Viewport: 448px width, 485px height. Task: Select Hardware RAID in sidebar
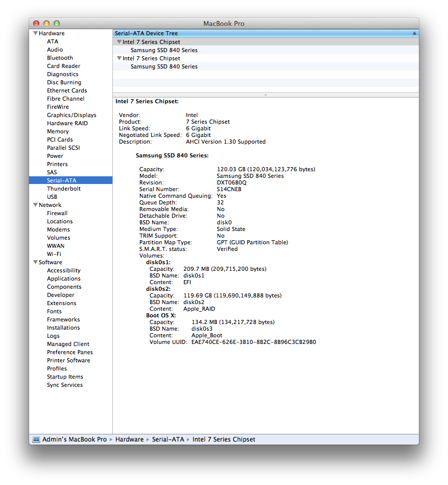(x=67, y=123)
